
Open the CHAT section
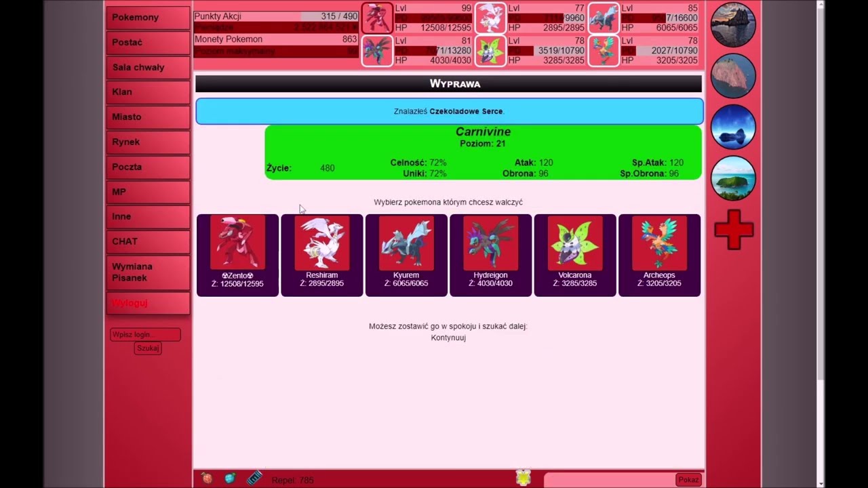coord(148,242)
